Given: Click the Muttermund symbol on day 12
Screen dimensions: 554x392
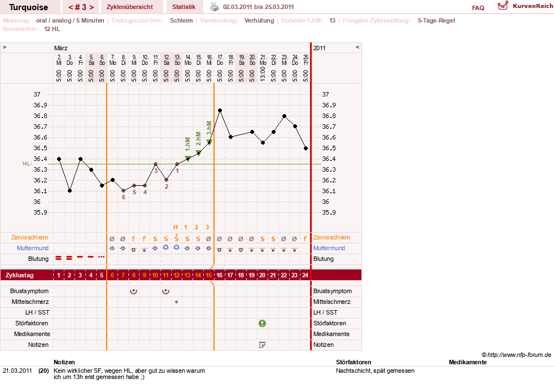Looking at the screenshot, I should click(x=176, y=247).
